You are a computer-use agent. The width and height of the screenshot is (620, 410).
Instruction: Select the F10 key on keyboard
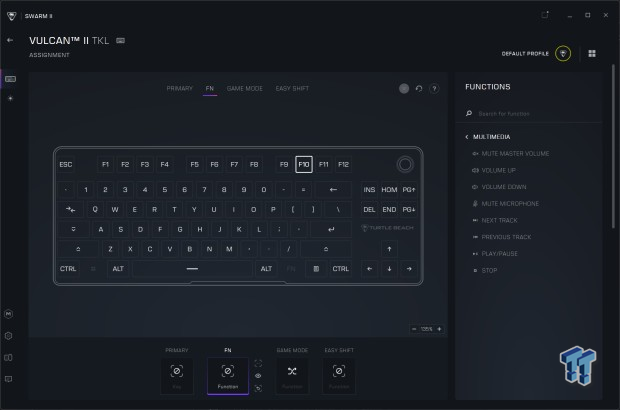click(304, 164)
